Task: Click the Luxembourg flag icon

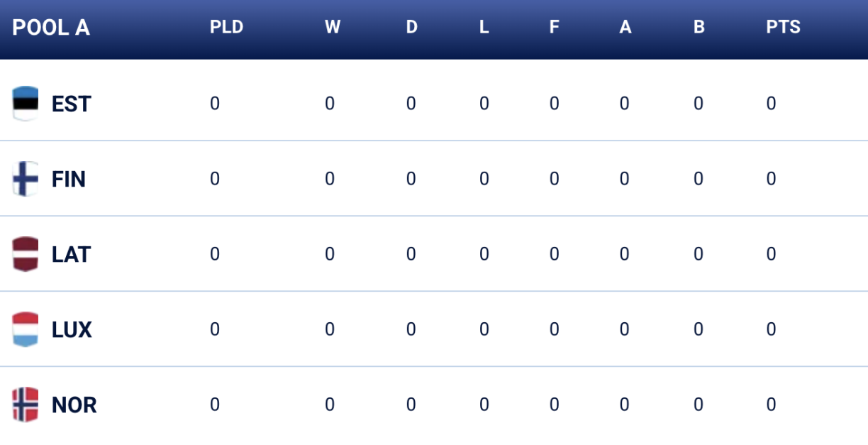Action: (26, 329)
